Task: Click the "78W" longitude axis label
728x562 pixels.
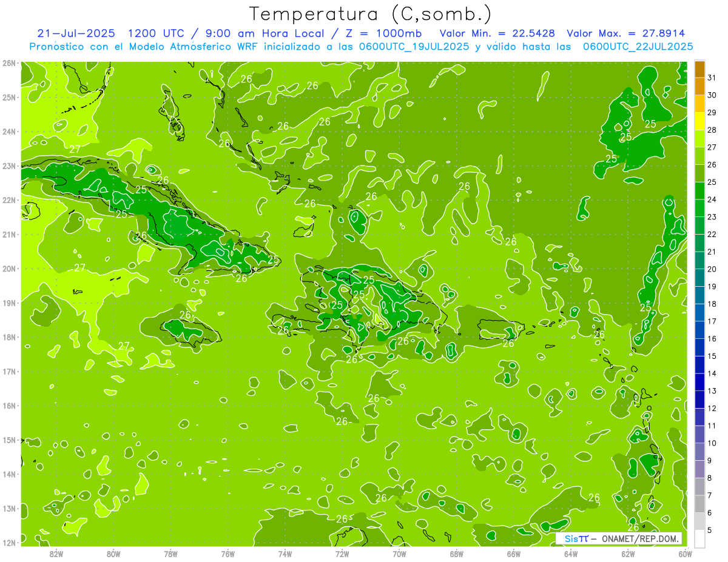Action: pos(170,554)
